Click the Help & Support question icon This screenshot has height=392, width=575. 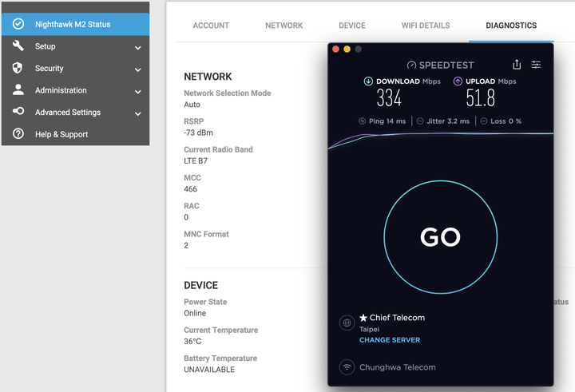[x=18, y=133]
